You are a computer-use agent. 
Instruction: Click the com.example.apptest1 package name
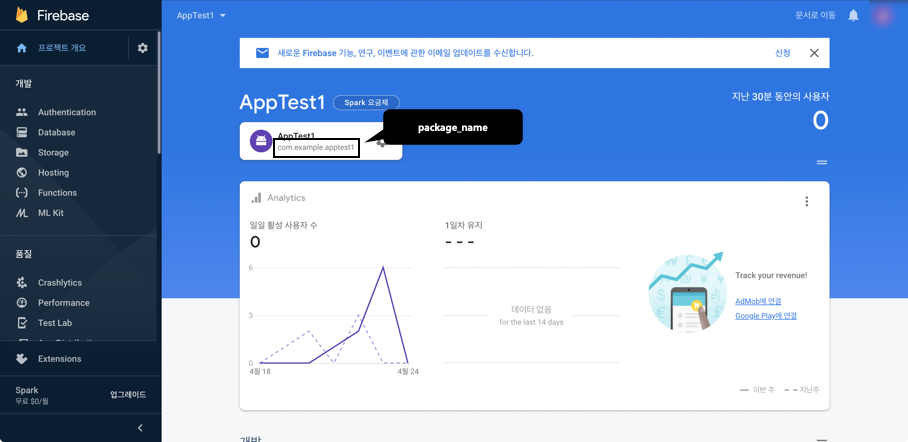316,148
